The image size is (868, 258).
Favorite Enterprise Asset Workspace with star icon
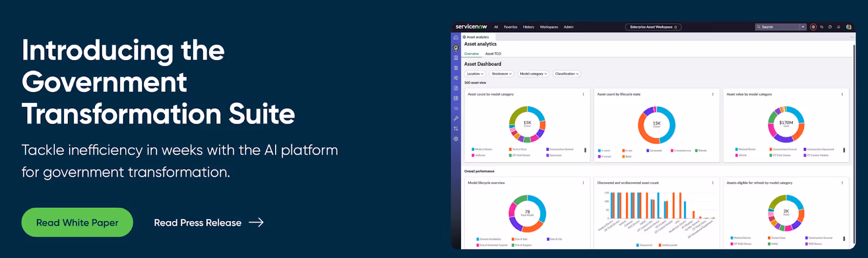[x=676, y=27]
